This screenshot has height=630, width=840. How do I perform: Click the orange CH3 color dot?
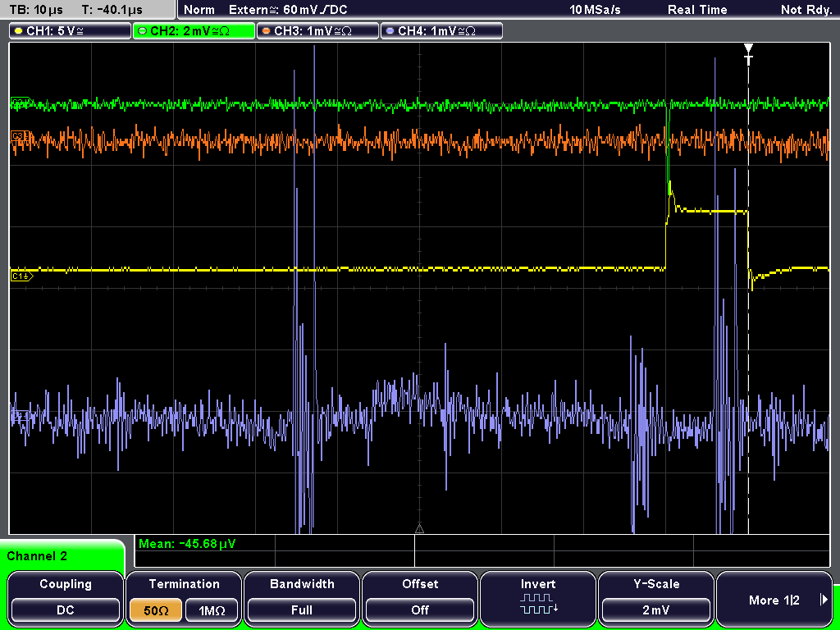tap(266, 31)
